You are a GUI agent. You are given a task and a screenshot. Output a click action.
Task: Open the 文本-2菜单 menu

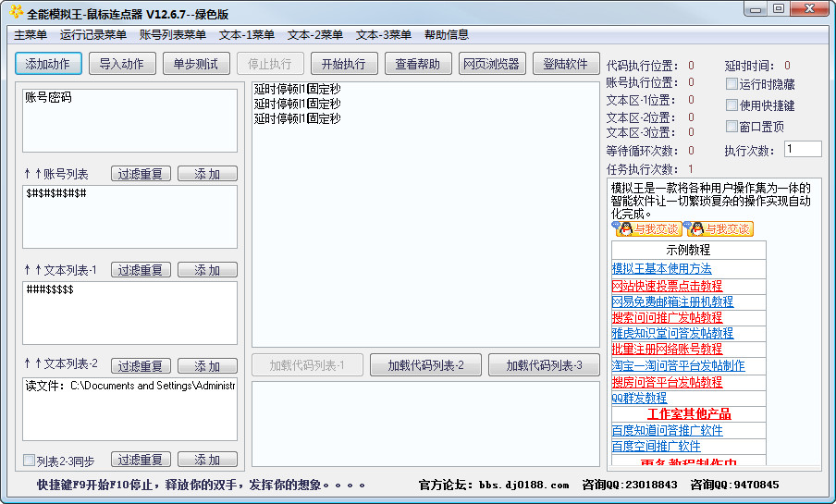pos(314,34)
